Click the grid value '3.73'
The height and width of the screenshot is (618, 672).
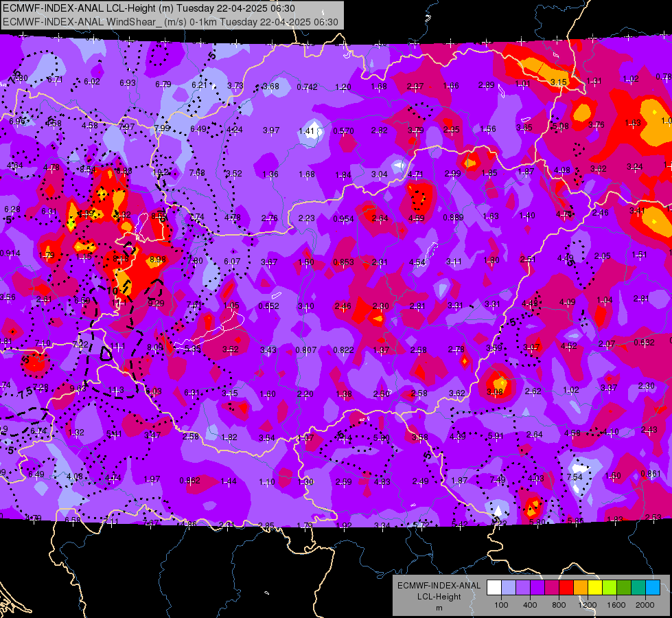[235, 86]
